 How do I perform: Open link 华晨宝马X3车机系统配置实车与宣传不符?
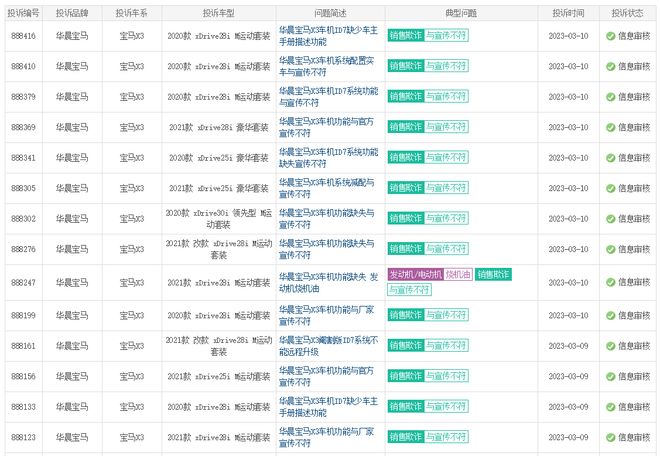(x=327, y=67)
